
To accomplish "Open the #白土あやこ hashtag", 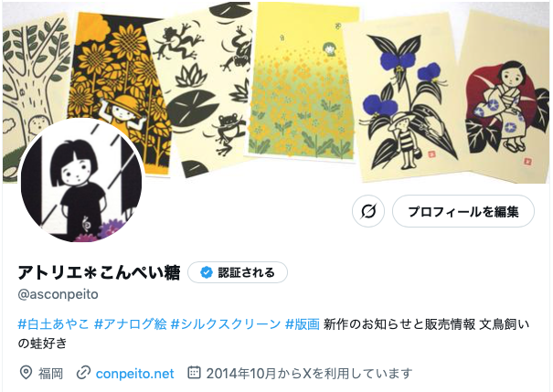I will click(54, 324).
